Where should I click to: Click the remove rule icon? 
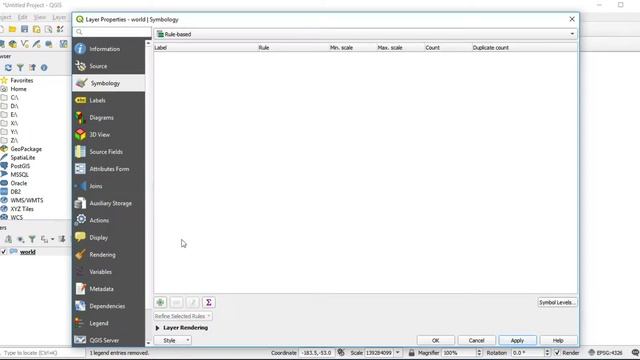[176, 302]
